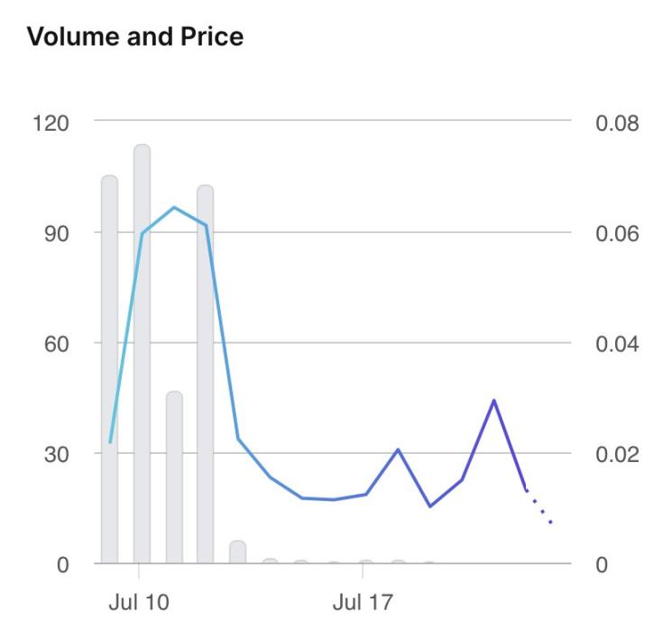The height and width of the screenshot is (639, 672).
Task: Click the small fifth volume bar
Action: tap(237, 552)
